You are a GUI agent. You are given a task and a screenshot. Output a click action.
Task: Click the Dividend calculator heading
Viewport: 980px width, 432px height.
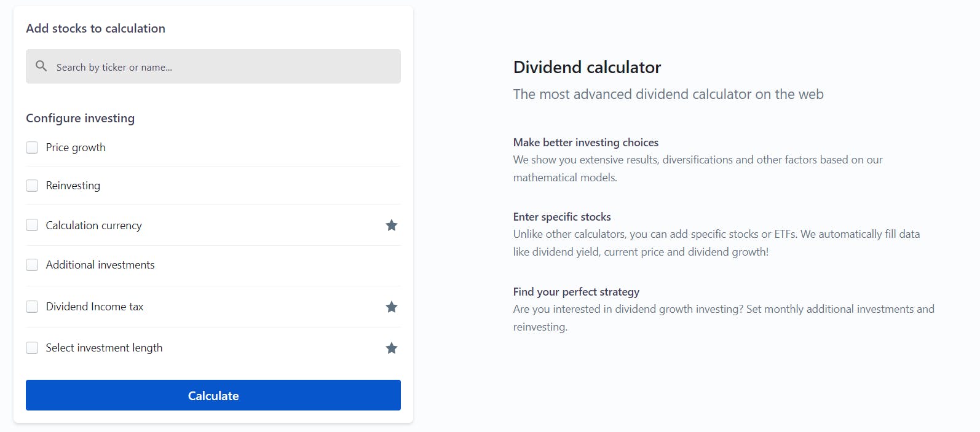tap(587, 67)
